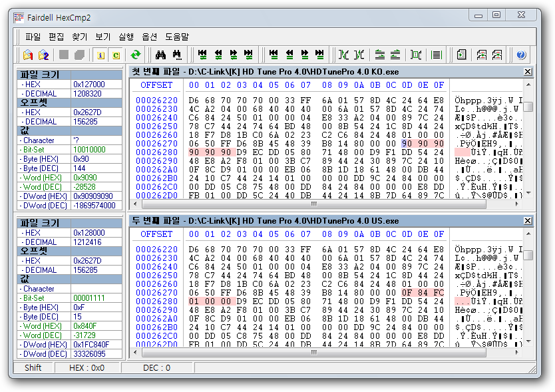Jump to first difference toolbar icon
555x392 pixels.
(202, 55)
